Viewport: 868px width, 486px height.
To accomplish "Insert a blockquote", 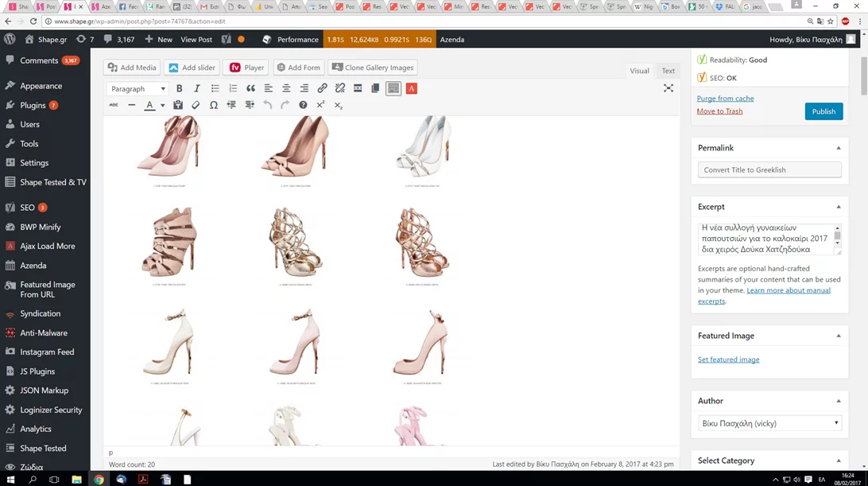I will [x=250, y=89].
